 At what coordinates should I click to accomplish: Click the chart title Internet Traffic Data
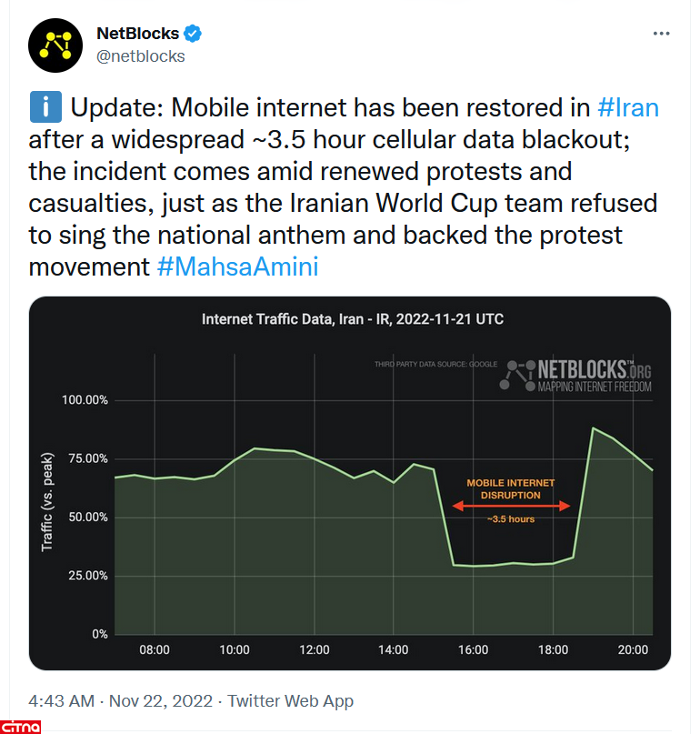point(352,319)
